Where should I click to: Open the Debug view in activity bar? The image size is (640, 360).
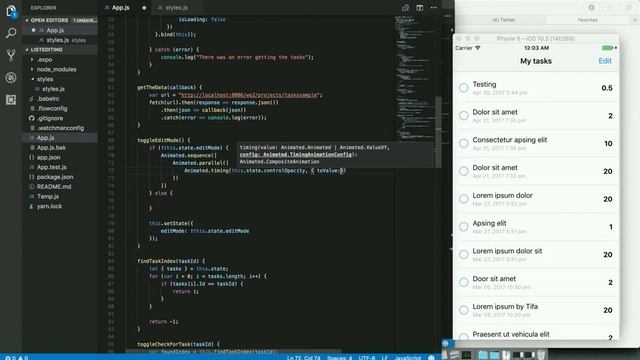click(x=11, y=77)
